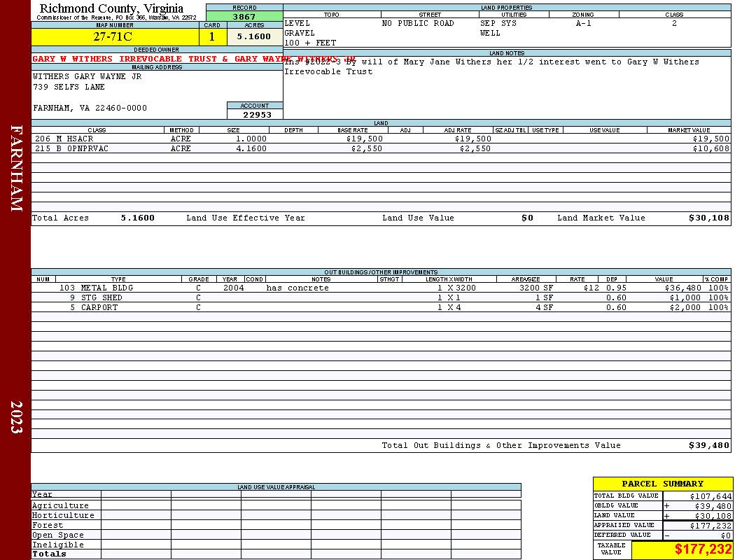Click metal building value $36,480
The width and height of the screenshot is (735, 560).
(683, 288)
